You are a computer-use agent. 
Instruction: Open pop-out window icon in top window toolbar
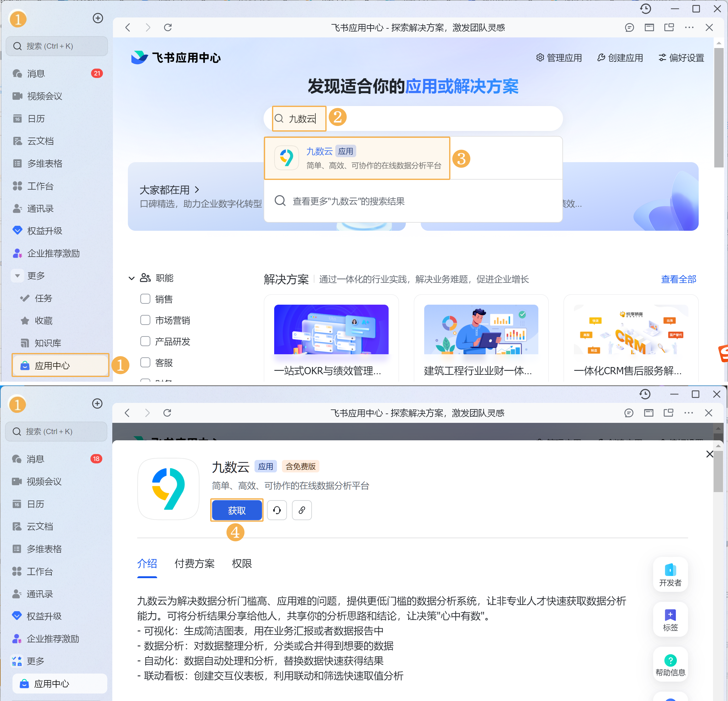(x=669, y=27)
